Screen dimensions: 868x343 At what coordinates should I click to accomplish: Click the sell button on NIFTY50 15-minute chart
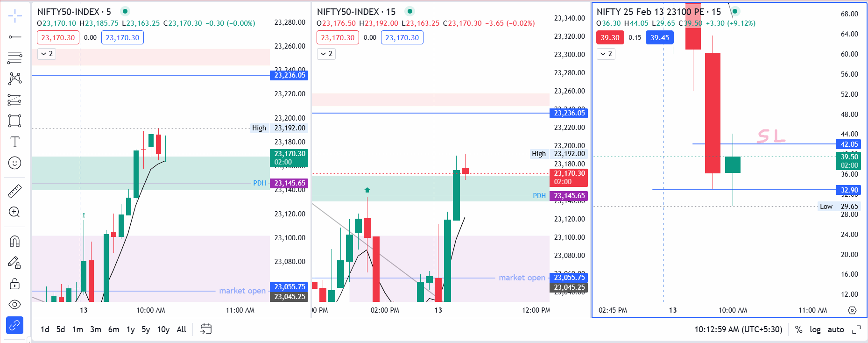point(338,38)
